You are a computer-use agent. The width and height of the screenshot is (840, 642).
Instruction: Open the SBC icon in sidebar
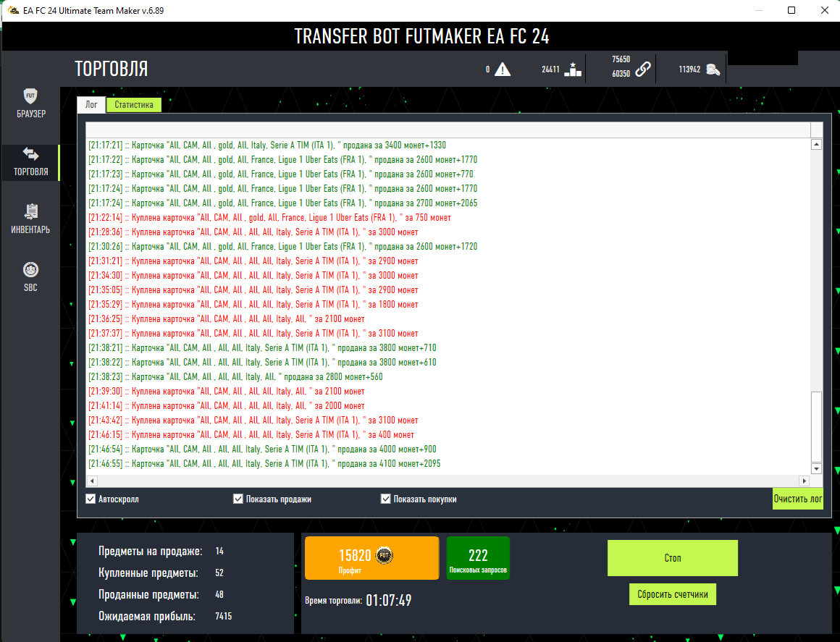point(30,269)
